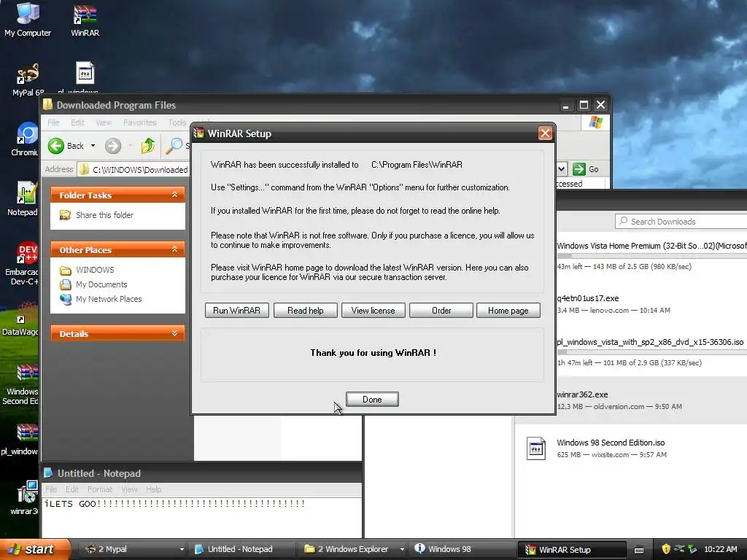Click the Search magnifier in Explorer toolbar
747x560 pixels.
[174, 146]
